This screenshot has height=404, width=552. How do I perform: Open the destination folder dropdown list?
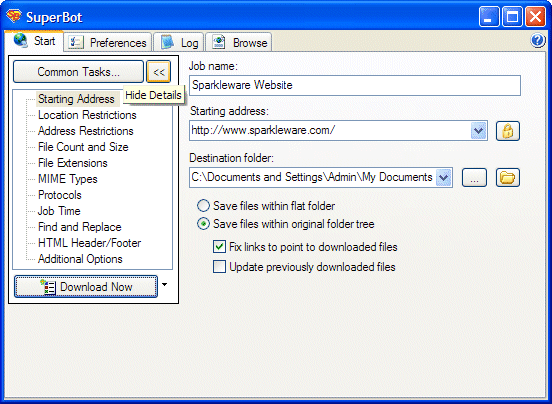tap(444, 177)
